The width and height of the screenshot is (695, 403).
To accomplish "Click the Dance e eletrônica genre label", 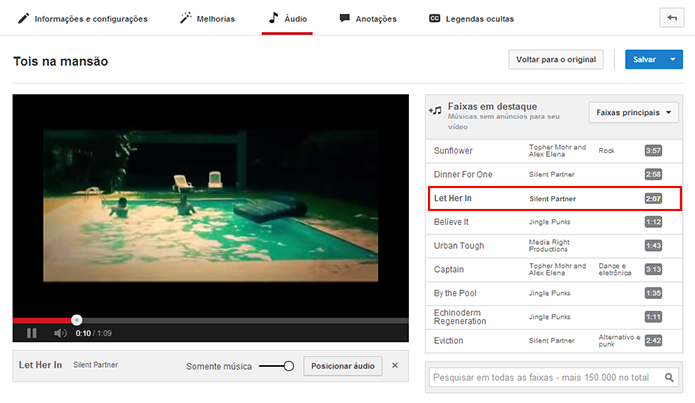I will (x=615, y=270).
